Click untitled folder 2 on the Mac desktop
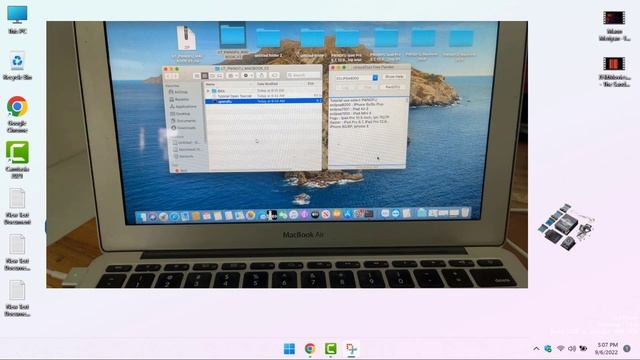640x360 pixels. pyautogui.click(x=268, y=43)
